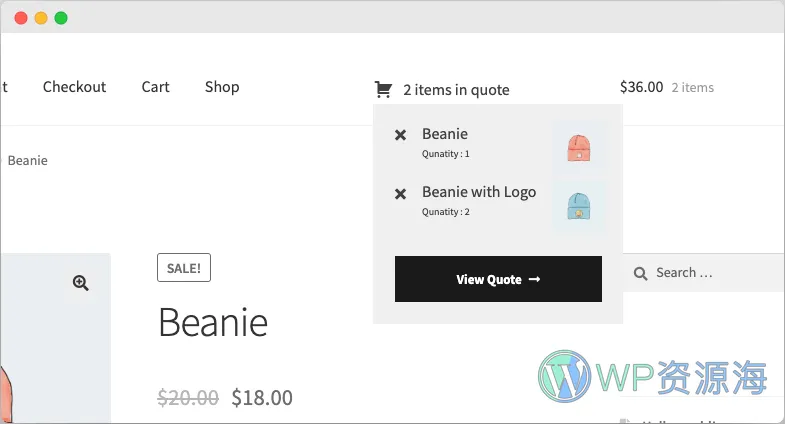
Task: Go to the Cart page
Action: 156,87
